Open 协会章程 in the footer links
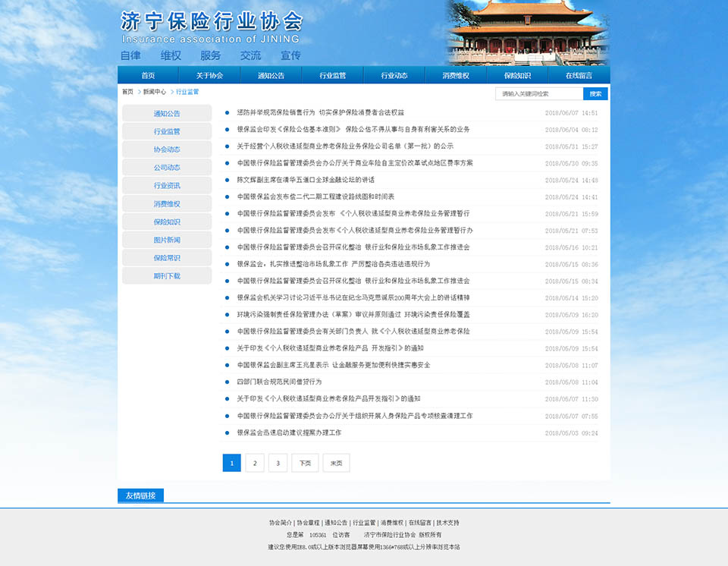The image size is (728, 566). click(309, 523)
